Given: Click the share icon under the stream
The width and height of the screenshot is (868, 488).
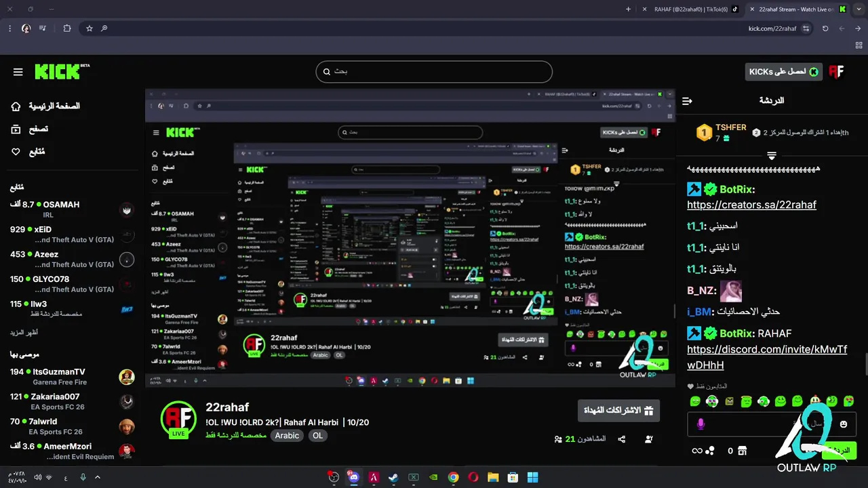Looking at the screenshot, I should (622, 439).
